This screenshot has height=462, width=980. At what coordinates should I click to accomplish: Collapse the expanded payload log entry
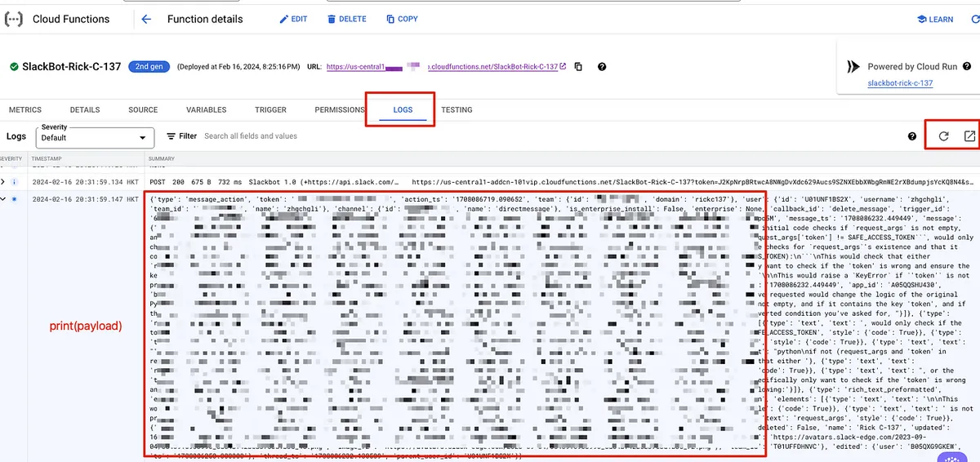(3, 198)
